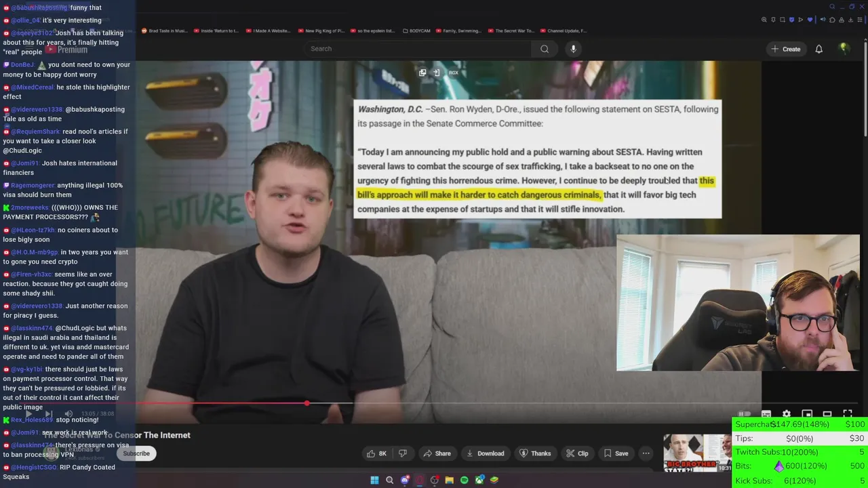Click the search magnifier button beside the YouTube search box
Viewport: 868px width, 488px height.
pyautogui.click(x=545, y=49)
